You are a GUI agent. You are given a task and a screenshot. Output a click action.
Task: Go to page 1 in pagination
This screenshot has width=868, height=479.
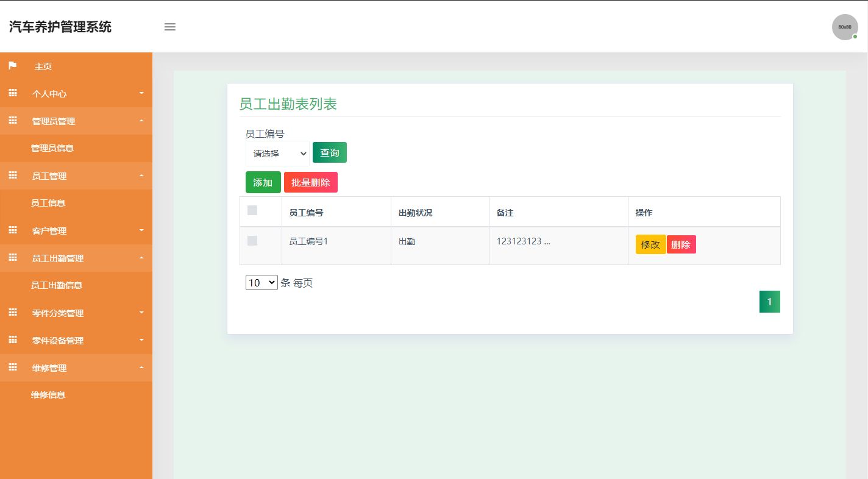pos(770,302)
